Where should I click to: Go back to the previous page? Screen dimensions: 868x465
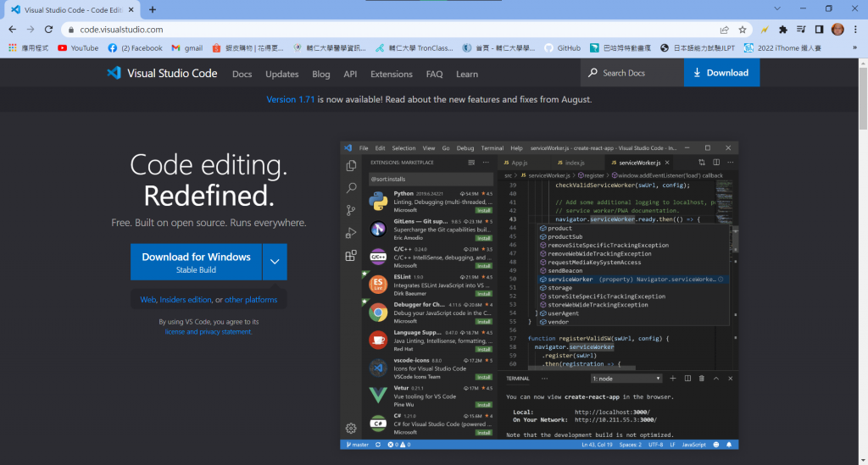[12, 30]
